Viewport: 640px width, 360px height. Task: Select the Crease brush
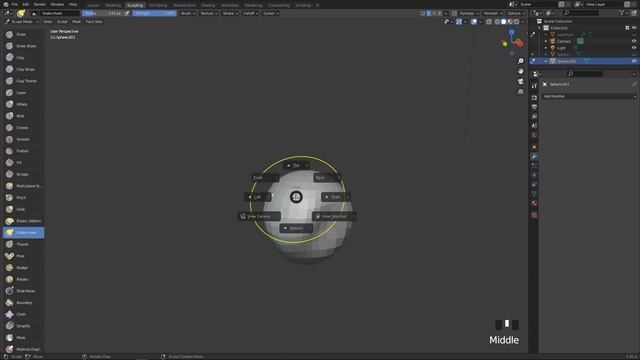[23, 128]
